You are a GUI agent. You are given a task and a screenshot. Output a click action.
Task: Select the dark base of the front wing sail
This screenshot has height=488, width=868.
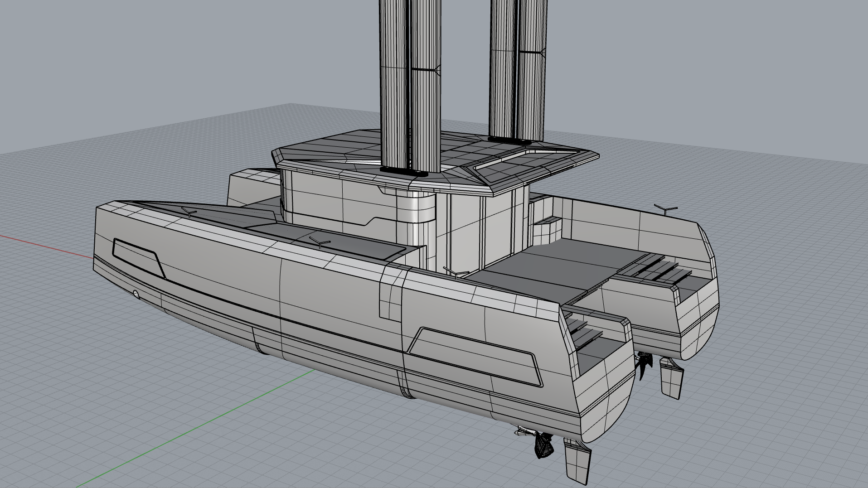[x=404, y=171]
